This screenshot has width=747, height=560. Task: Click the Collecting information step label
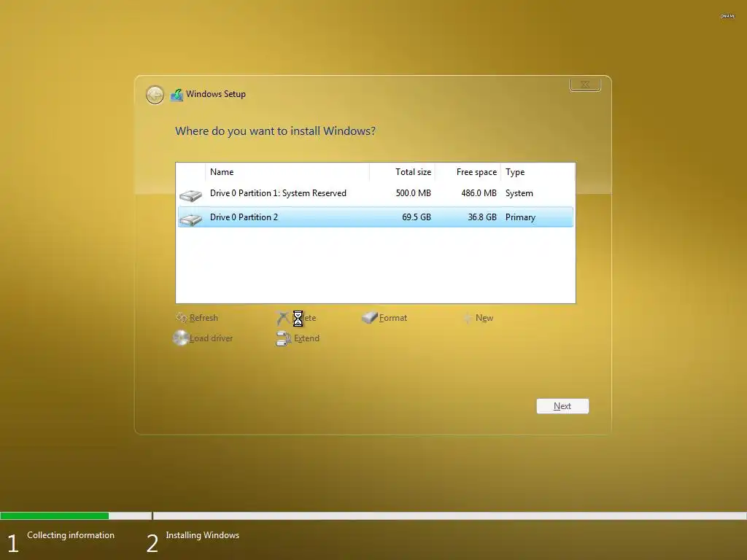coord(71,535)
